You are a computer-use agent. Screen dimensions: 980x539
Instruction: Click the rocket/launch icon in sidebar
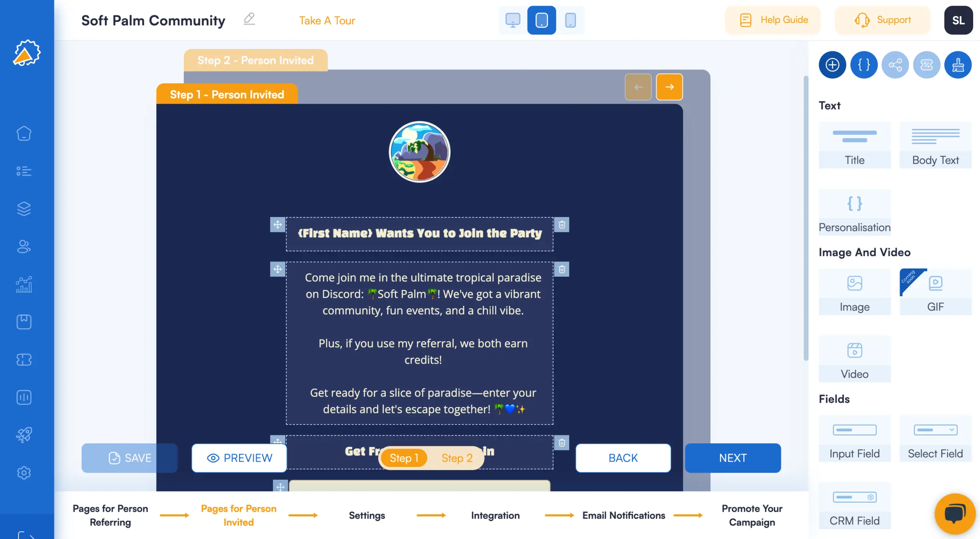tap(26, 435)
